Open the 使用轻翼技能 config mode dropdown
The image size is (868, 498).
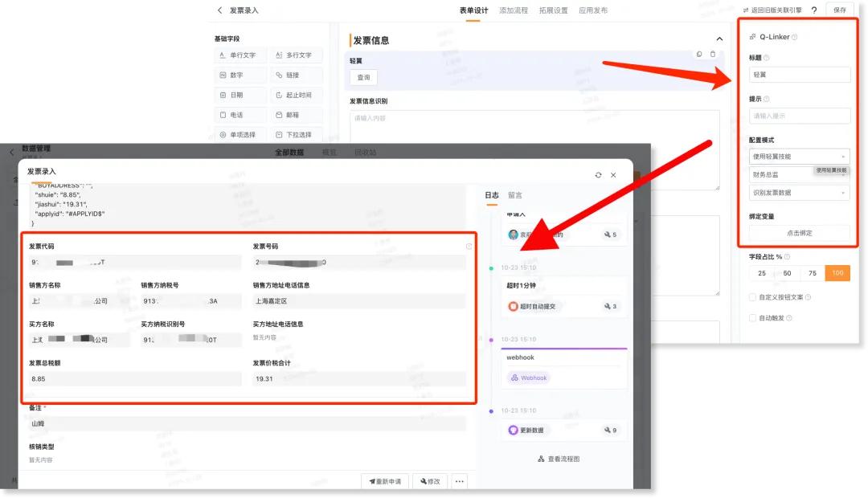pyautogui.click(x=800, y=157)
